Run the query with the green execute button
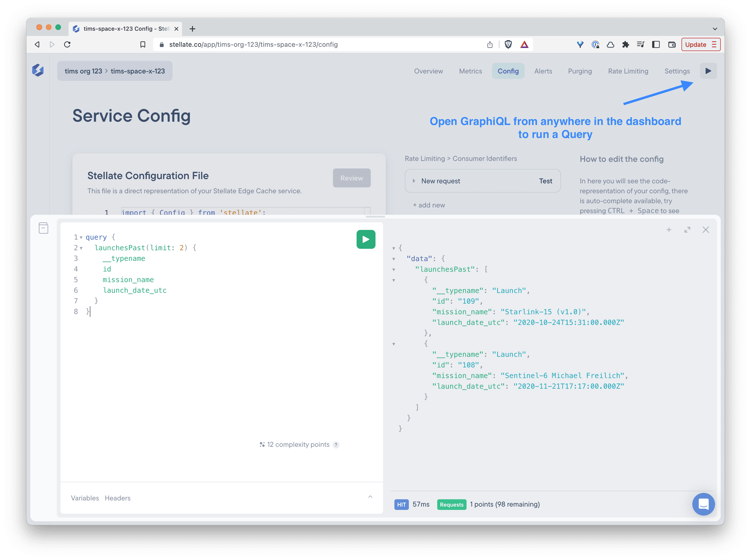 point(366,239)
